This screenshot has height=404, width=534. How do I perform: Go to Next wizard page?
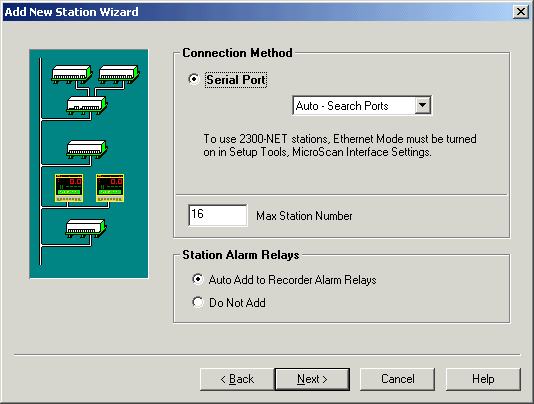pos(312,379)
